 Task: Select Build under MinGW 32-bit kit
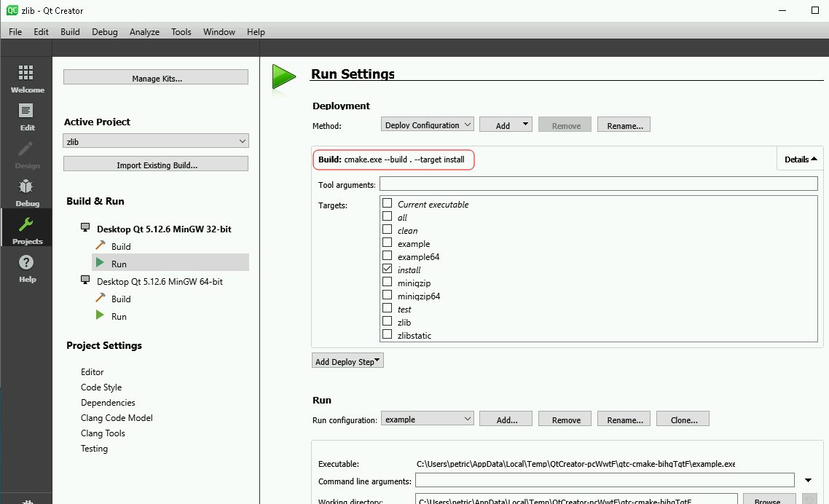click(120, 246)
